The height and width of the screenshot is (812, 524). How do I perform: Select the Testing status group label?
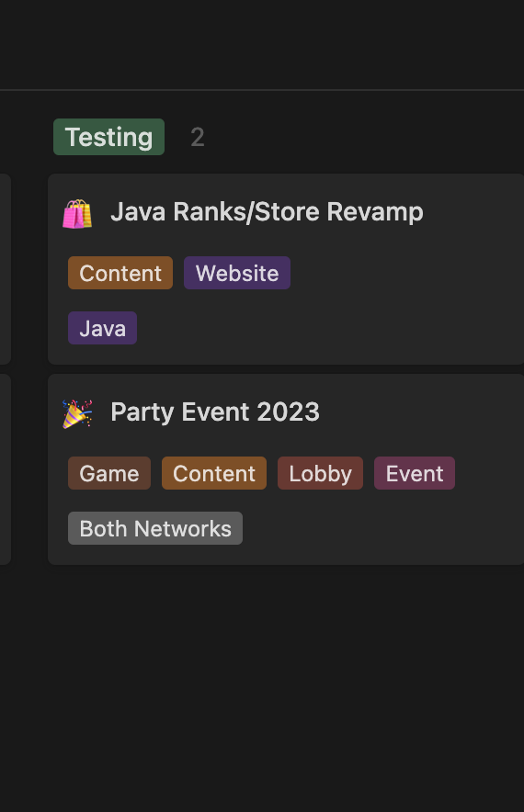click(108, 137)
